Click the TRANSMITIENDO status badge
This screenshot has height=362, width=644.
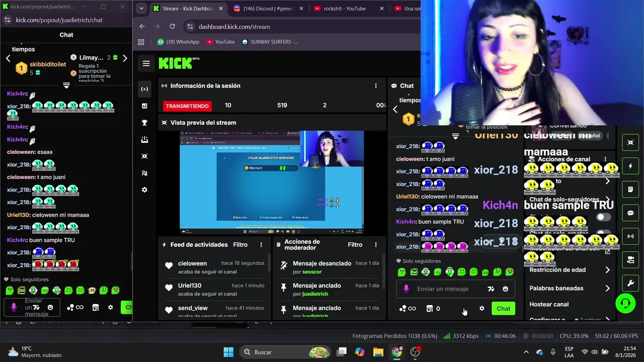coord(187,106)
